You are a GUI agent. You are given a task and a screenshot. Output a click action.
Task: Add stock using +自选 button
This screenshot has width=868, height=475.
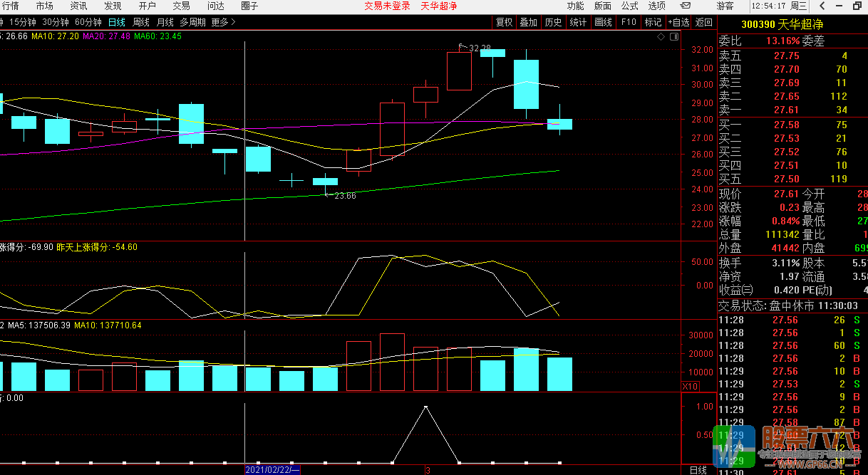click(x=678, y=22)
